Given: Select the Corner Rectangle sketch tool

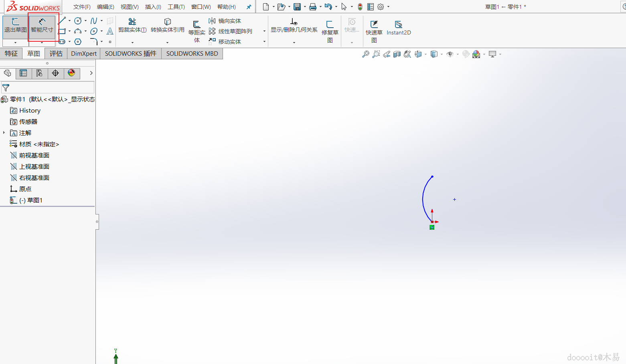Looking at the screenshot, I should [62, 31].
